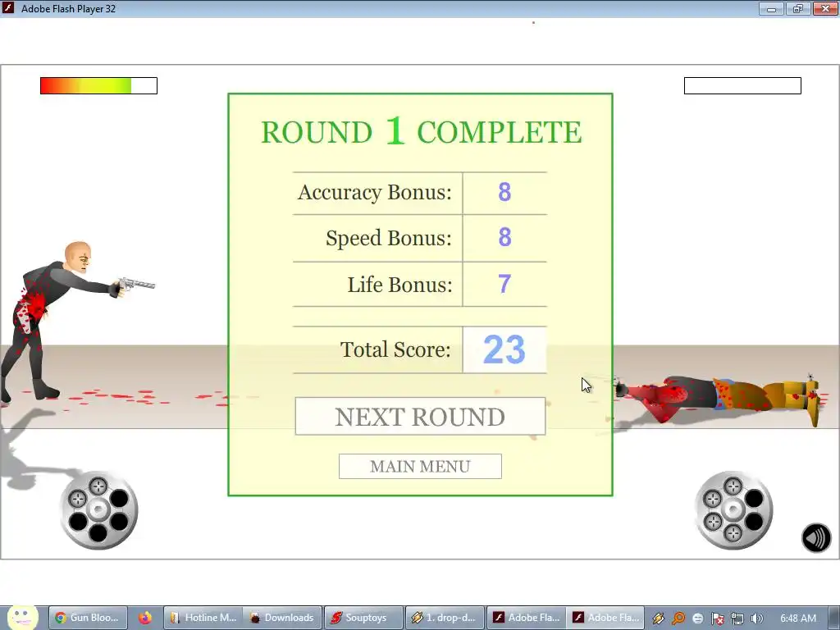Viewport: 840px width, 630px height.
Task: Click the yellow plug tray icon
Action: click(x=659, y=619)
